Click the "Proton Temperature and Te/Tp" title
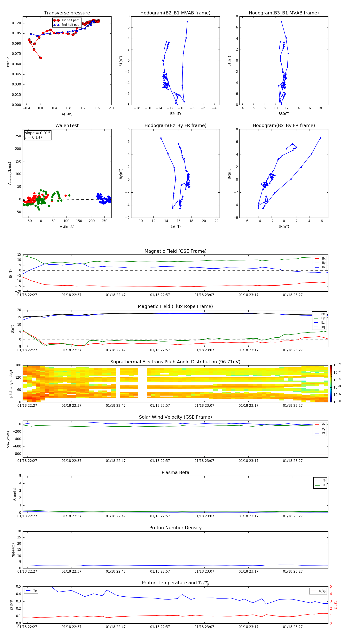Image resolution: width=351 pixels, height=644 pixels. 175,583
